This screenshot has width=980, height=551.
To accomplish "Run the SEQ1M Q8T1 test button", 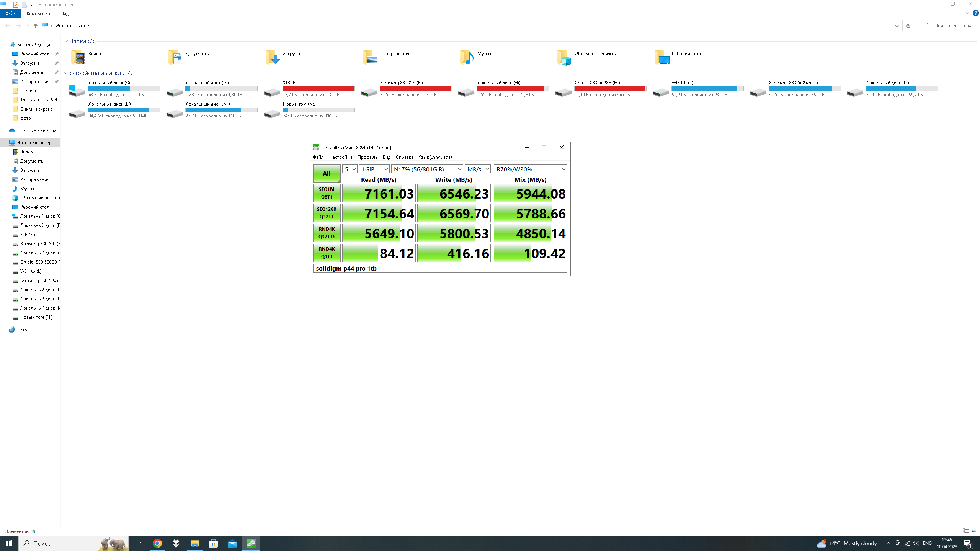I will pos(327,193).
